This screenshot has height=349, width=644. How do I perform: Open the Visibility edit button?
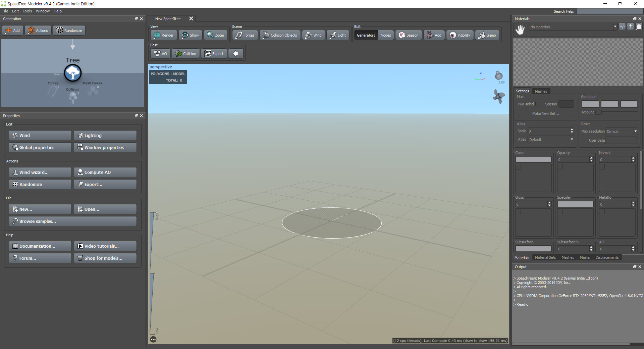(x=460, y=35)
